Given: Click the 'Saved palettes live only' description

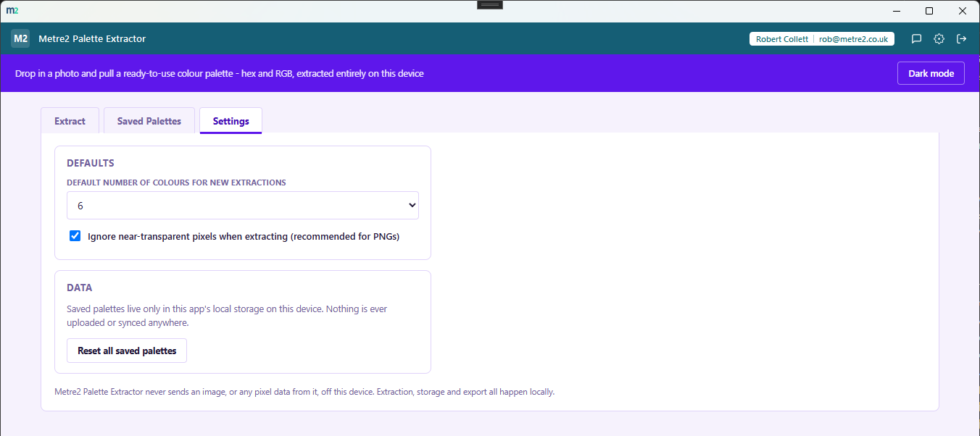Looking at the screenshot, I should [x=227, y=316].
